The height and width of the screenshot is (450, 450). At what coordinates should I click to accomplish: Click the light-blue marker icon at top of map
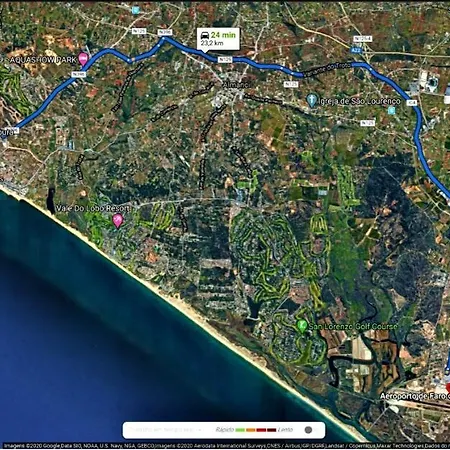(135, 10)
